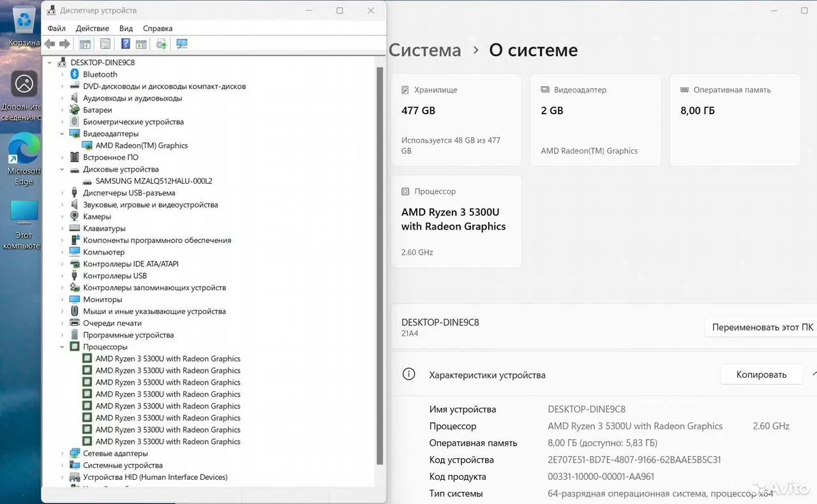Open the Оперативная память 8,00 ГБ card
817x504 pixels.
(735, 120)
